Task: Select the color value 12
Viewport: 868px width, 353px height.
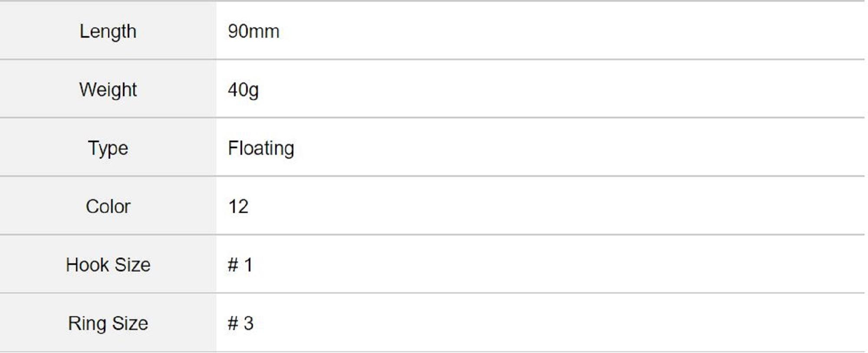Action: point(238,206)
